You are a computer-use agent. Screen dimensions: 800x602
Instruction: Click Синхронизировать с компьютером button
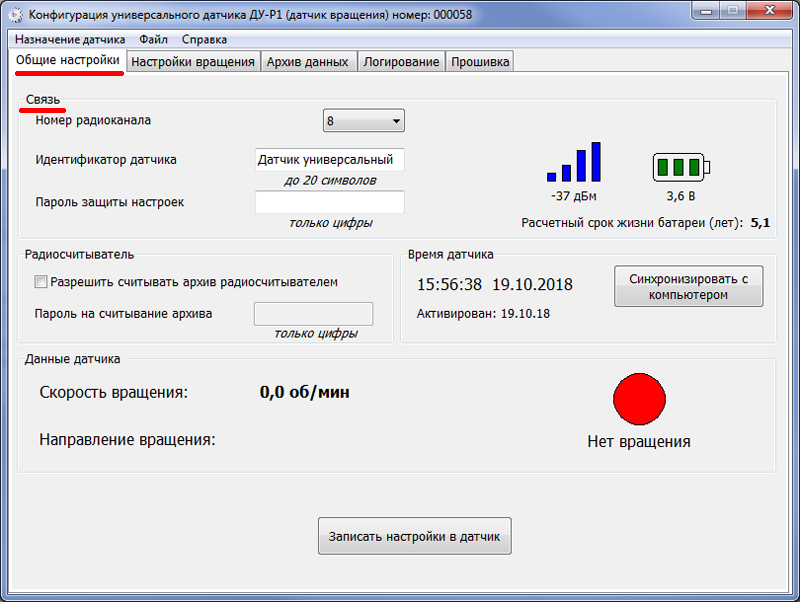click(x=689, y=286)
